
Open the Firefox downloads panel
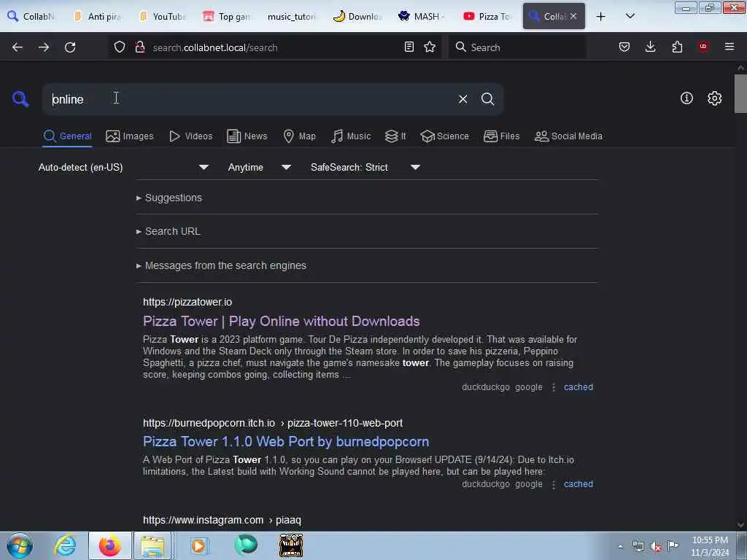tap(650, 47)
